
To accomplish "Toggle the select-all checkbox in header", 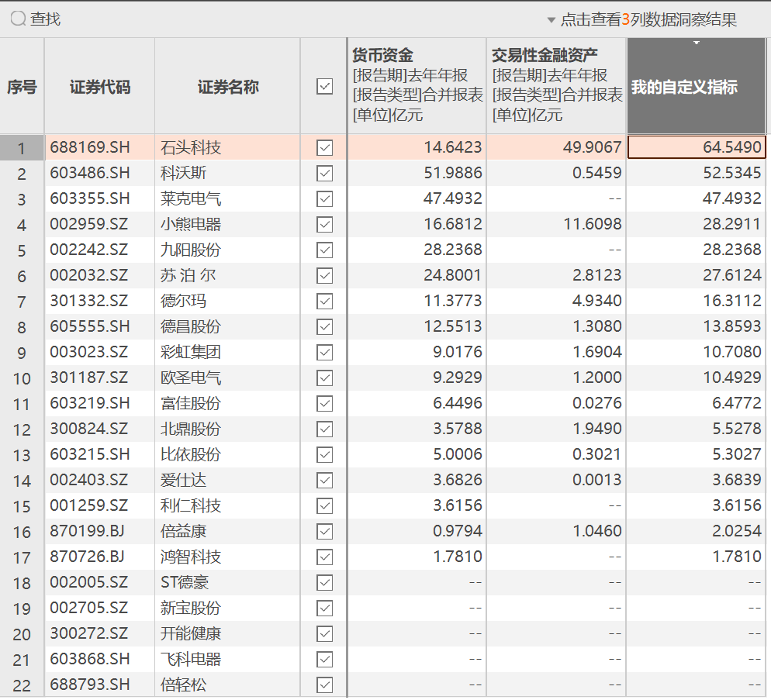I will click(x=324, y=87).
